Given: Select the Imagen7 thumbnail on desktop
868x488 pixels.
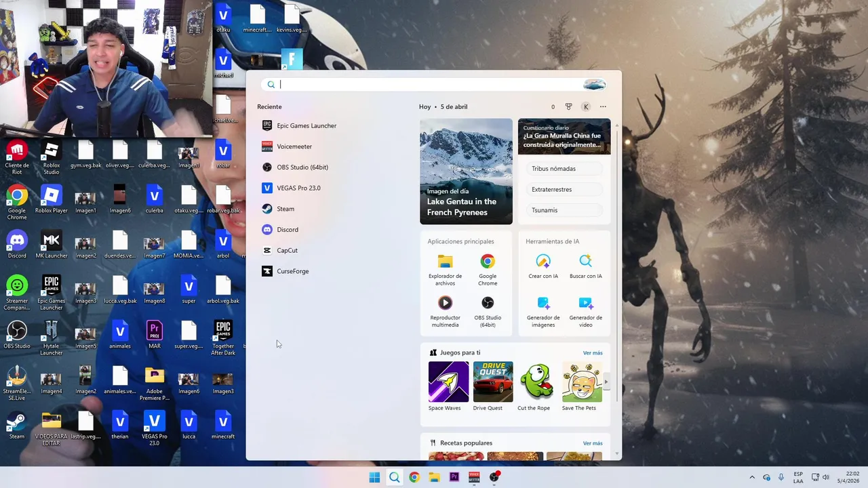Looking at the screenshot, I should (x=155, y=247).
